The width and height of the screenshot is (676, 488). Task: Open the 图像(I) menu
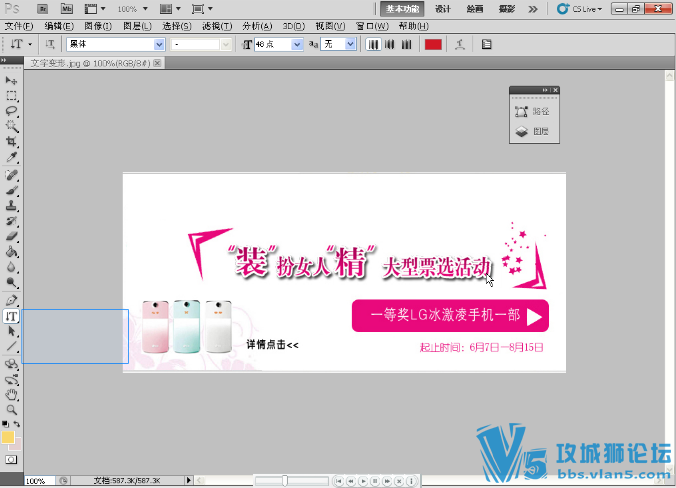click(x=98, y=26)
